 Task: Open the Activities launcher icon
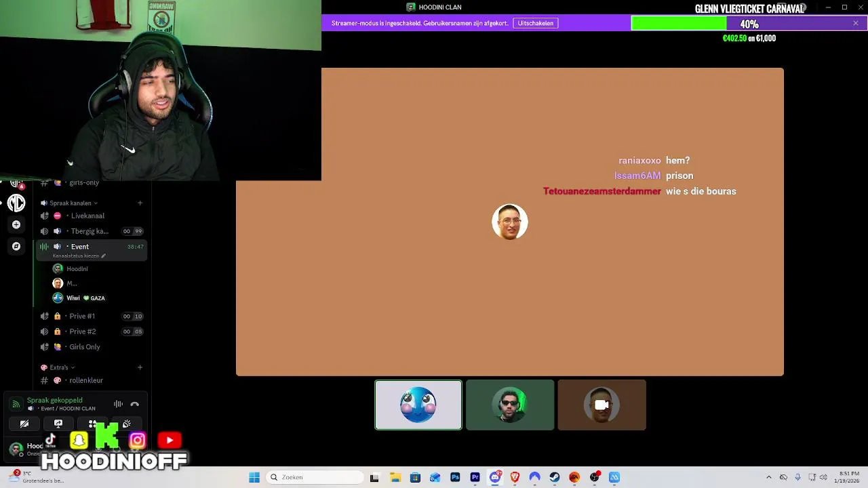tap(92, 424)
